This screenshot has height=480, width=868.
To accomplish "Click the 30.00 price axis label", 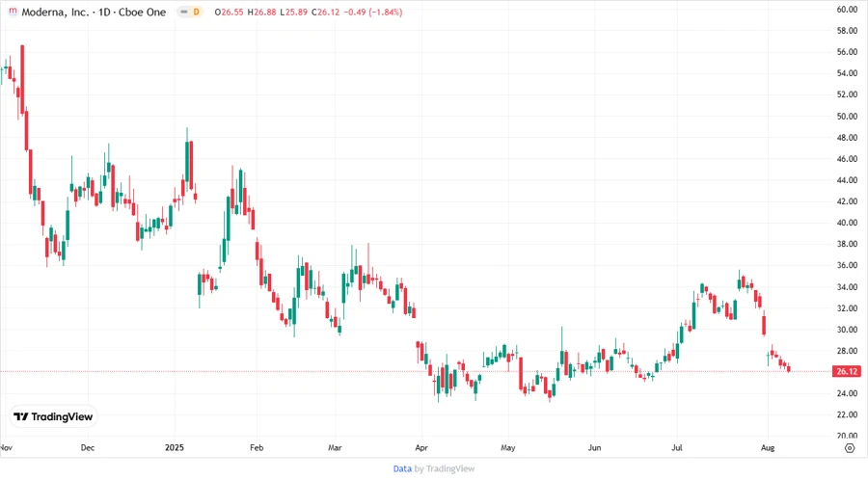I will click(x=847, y=330).
